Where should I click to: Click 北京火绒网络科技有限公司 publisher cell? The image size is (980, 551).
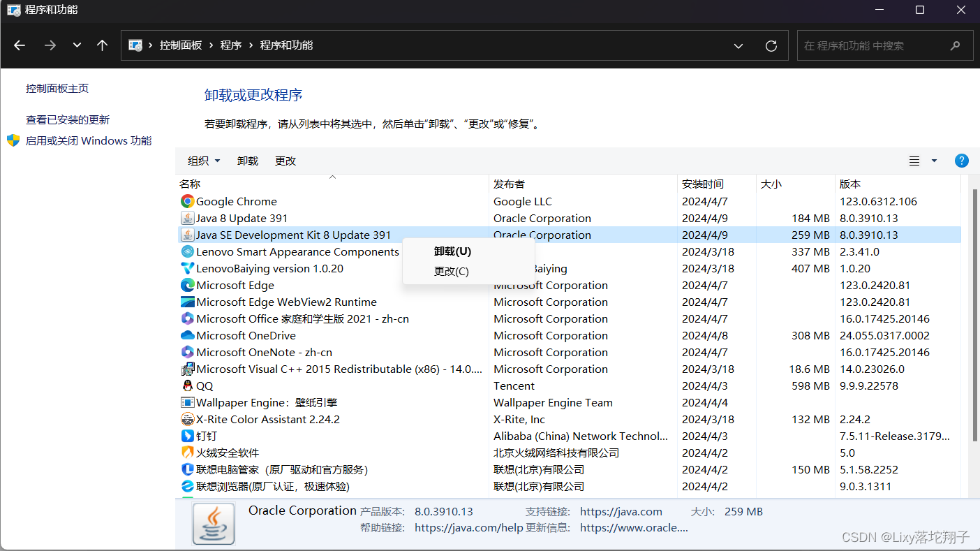(x=556, y=453)
